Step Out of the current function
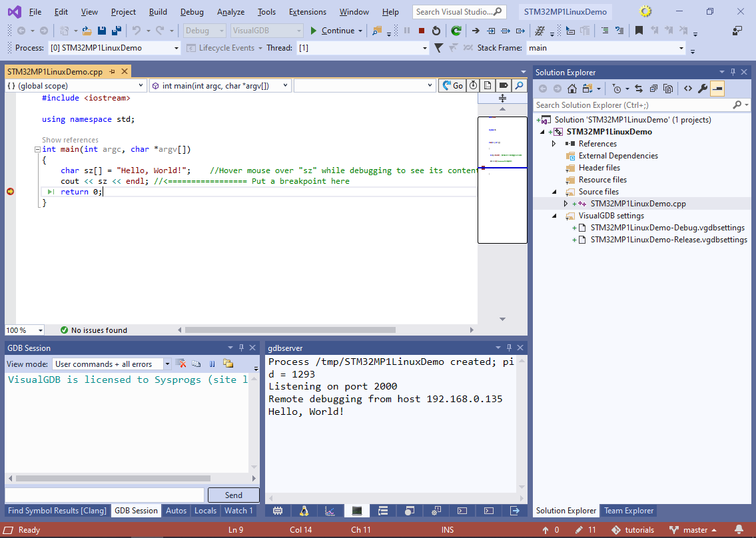 click(520, 31)
